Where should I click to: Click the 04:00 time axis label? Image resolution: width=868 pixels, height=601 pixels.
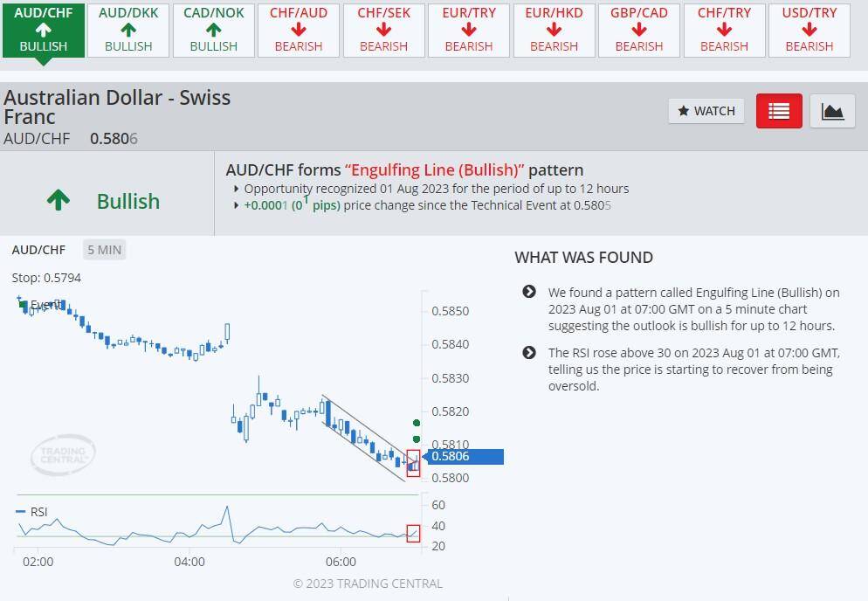pos(189,562)
